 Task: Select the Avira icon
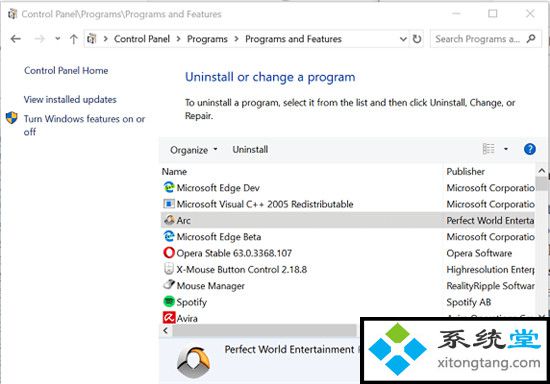point(169,318)
